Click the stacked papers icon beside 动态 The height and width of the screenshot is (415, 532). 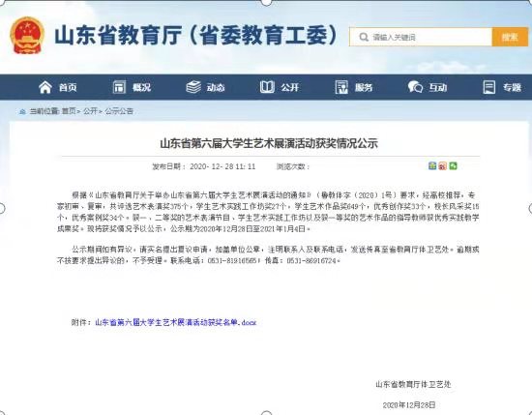pos(193,87)
